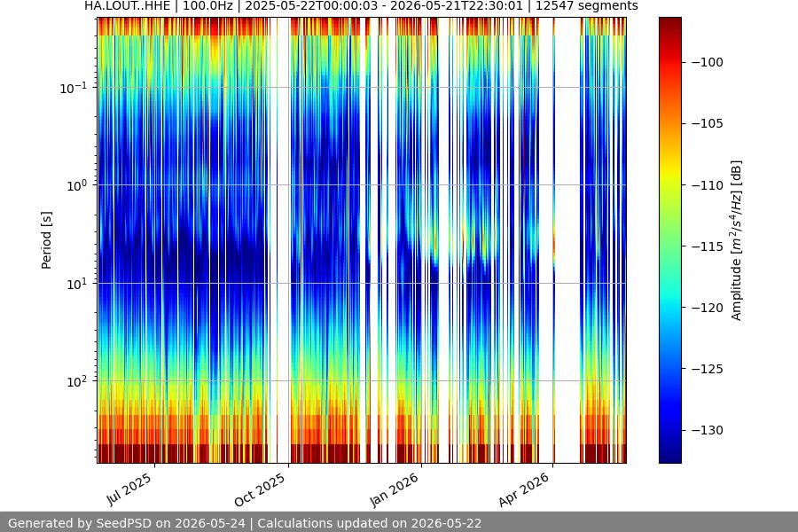
Task: Click the 10⁻¹ period tick label
Action: pyautogui.click(x=74, y=88)
